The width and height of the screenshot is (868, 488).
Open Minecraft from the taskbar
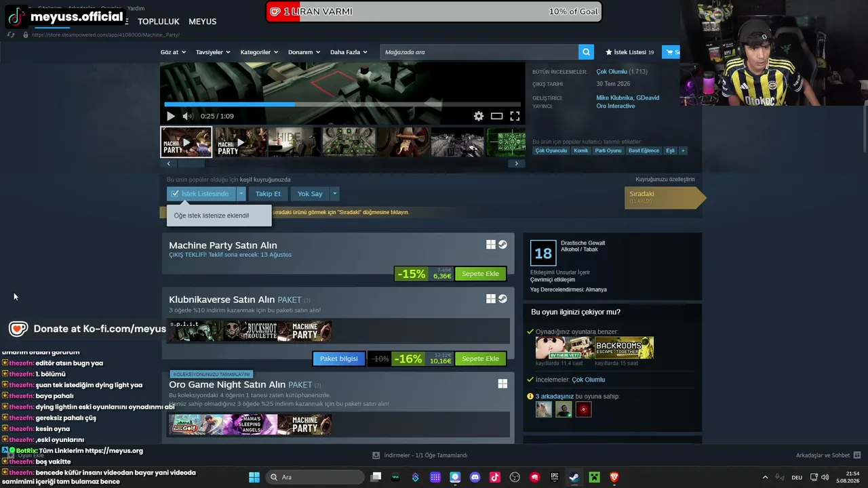pyautogui.click(x=594, y=477)
